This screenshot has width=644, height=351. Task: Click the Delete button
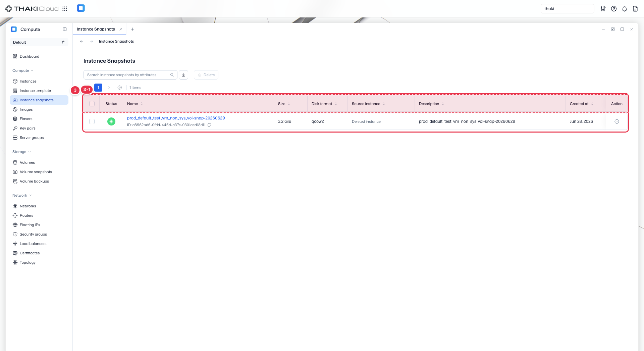click(x=206, y=75)
